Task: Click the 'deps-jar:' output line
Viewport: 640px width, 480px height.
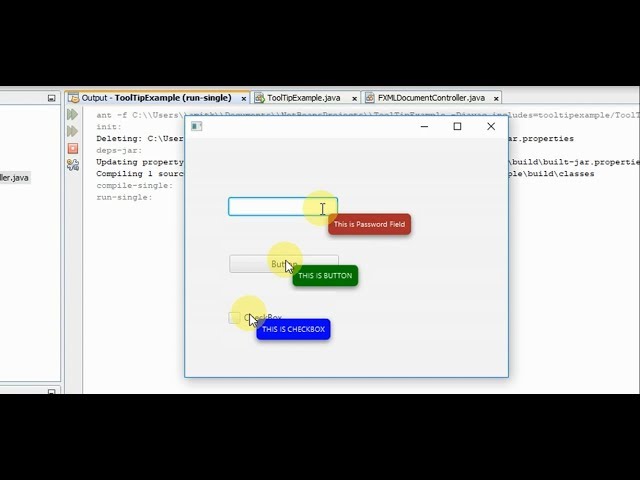Action: coord(119,151)
